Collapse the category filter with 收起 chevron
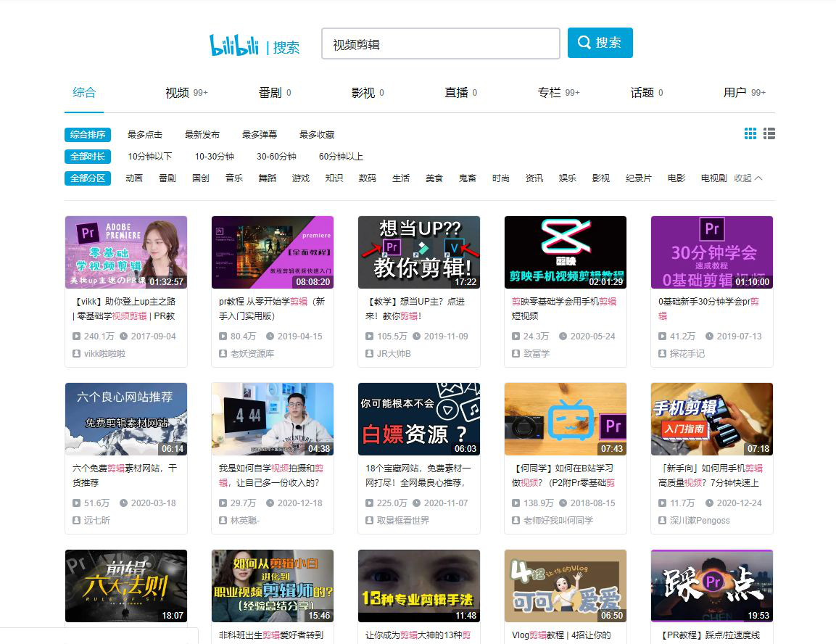Viewport: 836px width, 644px height. (x=748, y=178)
